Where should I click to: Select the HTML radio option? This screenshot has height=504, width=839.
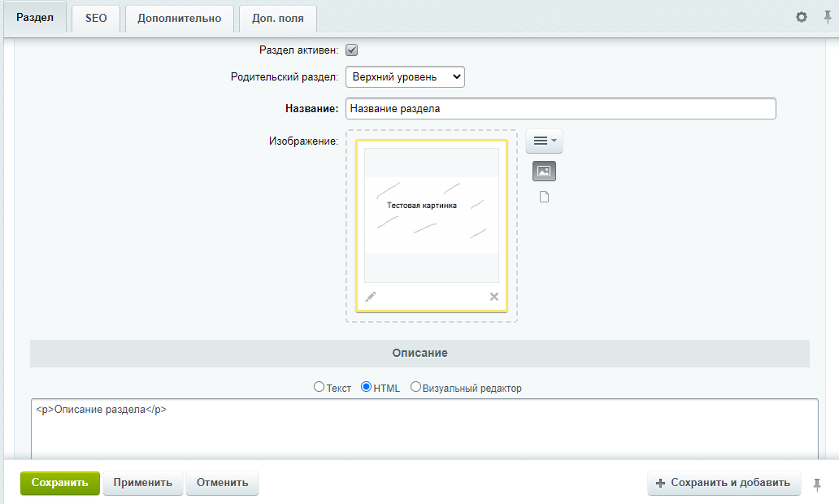click(x=366, y=386)
